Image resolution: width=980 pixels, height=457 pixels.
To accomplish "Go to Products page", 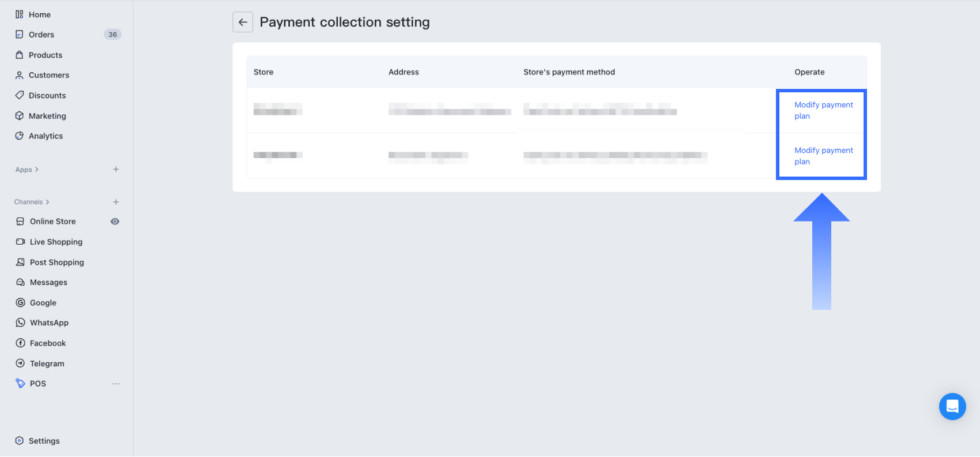I will click(x=46, y=55).
